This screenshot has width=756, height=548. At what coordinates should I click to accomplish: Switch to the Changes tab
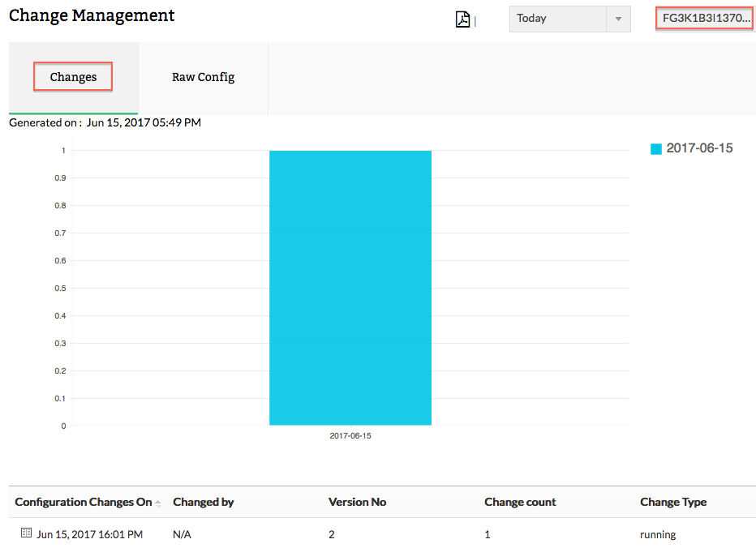click(x=73, y=77)
